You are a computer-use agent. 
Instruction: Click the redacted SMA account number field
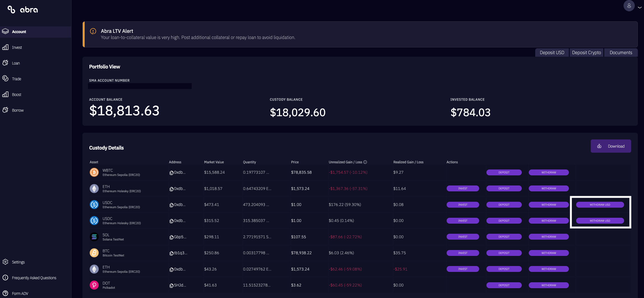click(140, 86)
